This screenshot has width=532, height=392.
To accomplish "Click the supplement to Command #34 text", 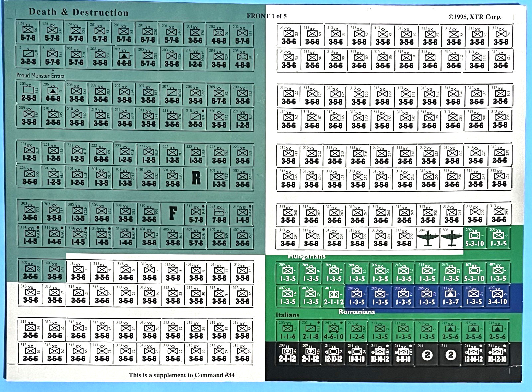I will pyautogui.click(x=182, y=375).
